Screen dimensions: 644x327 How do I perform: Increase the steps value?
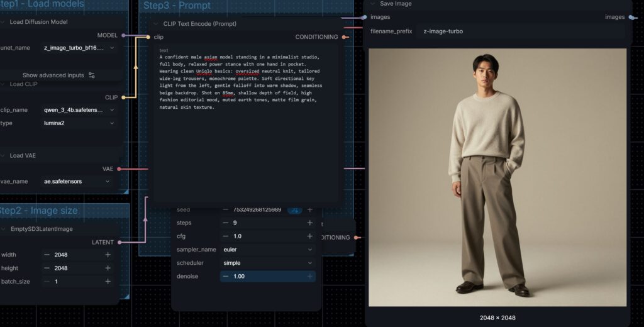[309, 223]
